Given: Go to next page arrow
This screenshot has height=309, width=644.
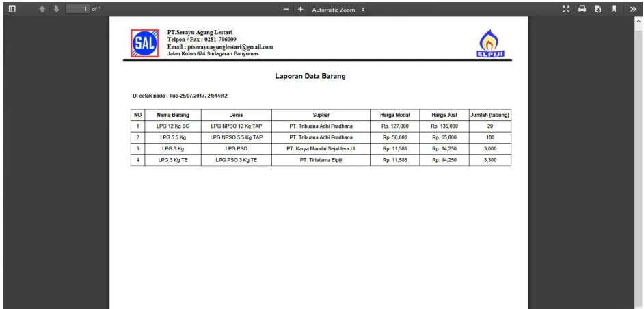Looking at the screenshot, I should [57, 9].
